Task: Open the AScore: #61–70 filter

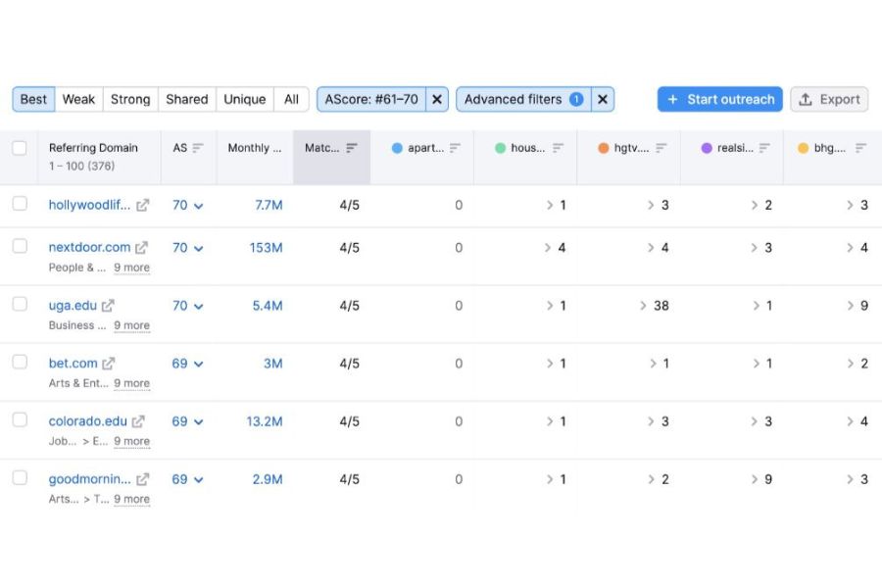Action: 371,100
